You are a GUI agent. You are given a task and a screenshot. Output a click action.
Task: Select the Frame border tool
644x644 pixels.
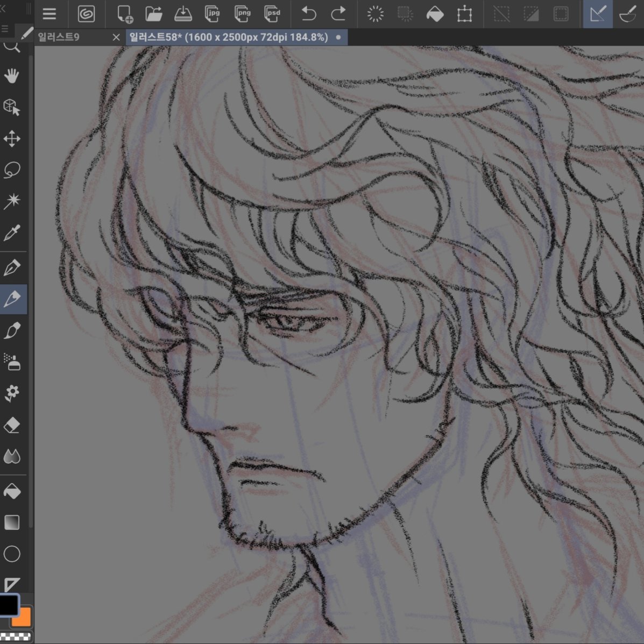pyautogui.click(x=12, y=585)
